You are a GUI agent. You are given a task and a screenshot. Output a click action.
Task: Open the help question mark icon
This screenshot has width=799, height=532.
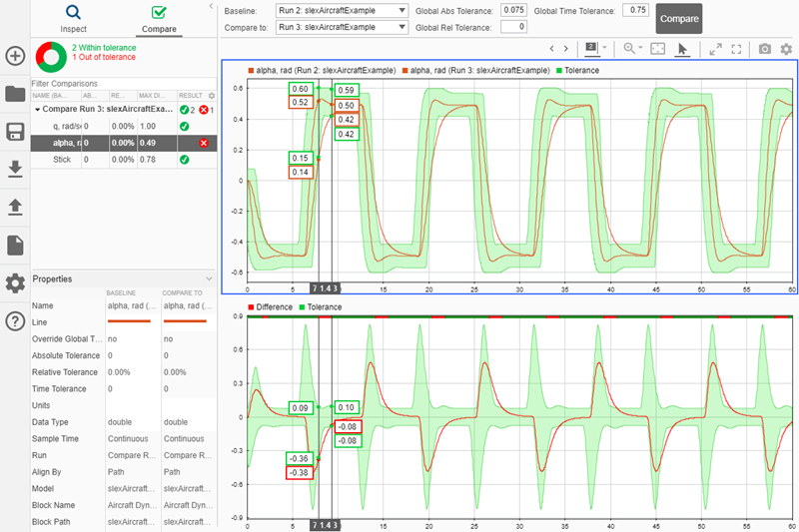[15, 320]
